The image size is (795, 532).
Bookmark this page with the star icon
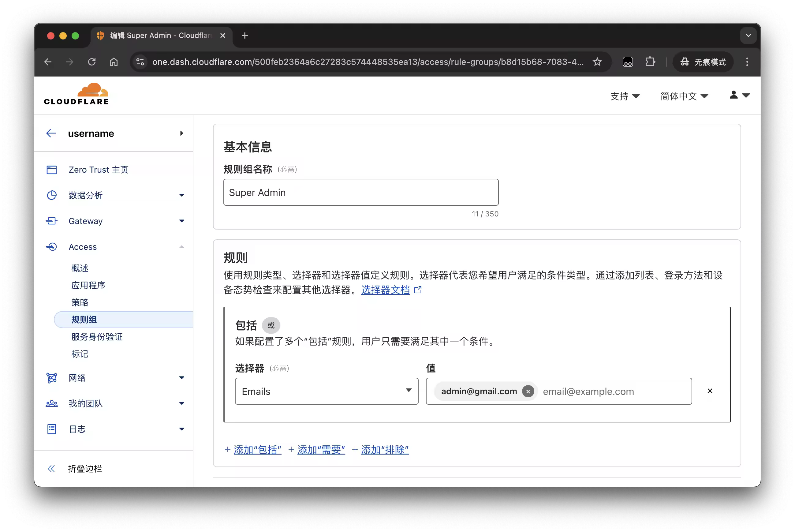coord(597,62)
